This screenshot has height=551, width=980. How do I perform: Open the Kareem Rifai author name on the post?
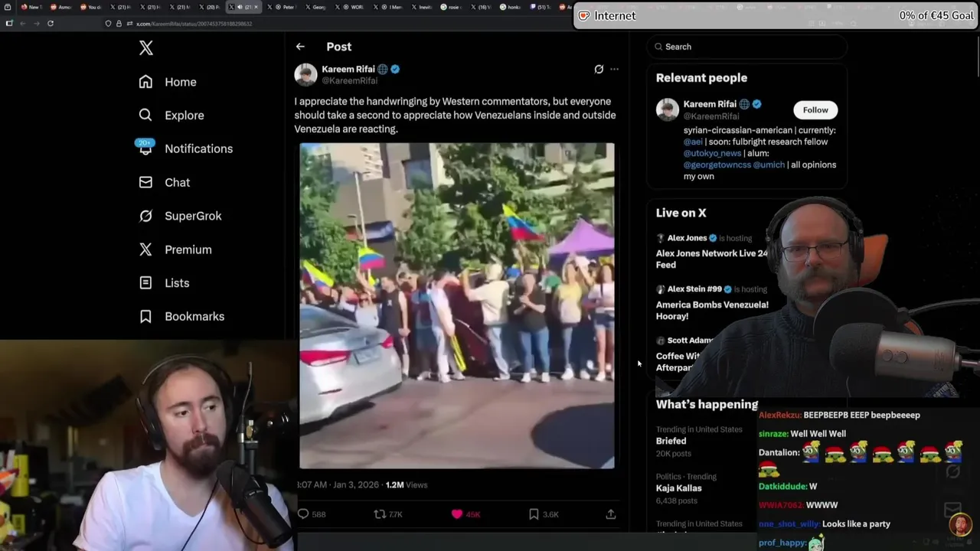(348, 69)
